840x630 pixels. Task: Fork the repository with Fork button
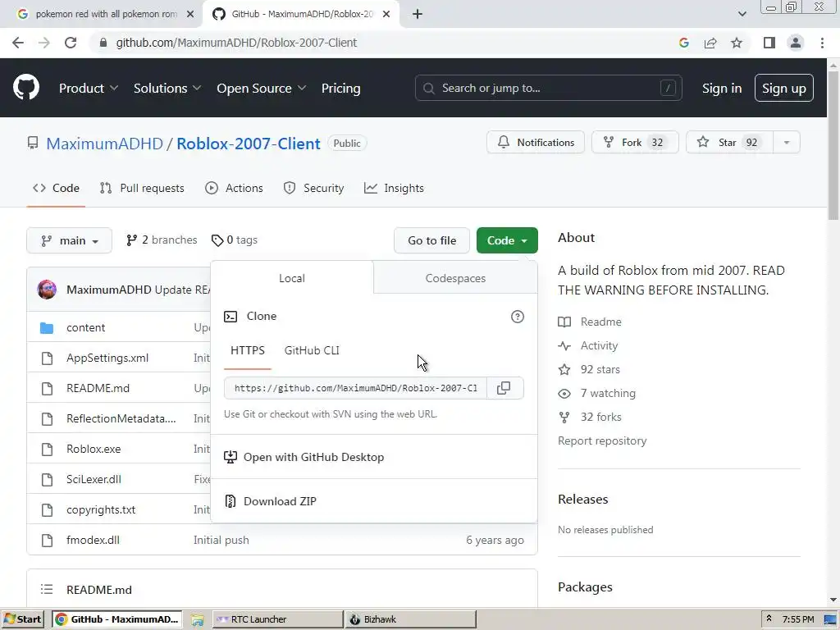pyautogui.click(x=635, y=143)
